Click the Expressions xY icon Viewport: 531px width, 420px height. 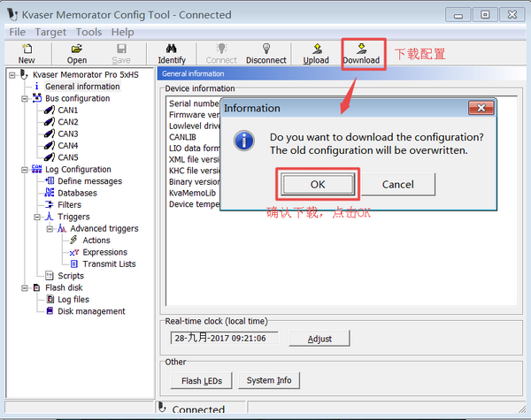(74, 253)
